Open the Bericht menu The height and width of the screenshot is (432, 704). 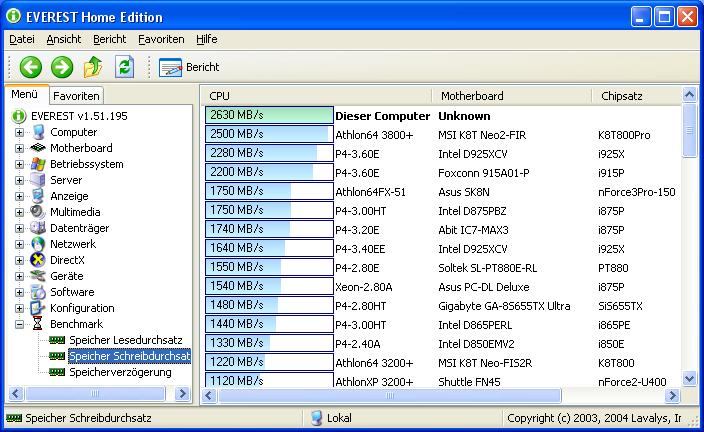(110, 40)
